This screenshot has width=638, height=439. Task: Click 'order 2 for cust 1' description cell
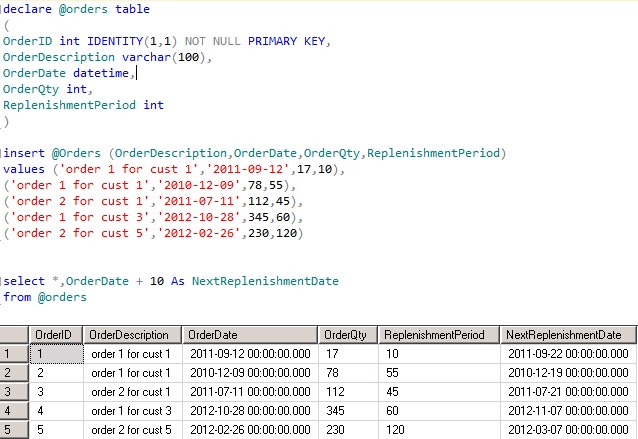(x=133, y=392)
